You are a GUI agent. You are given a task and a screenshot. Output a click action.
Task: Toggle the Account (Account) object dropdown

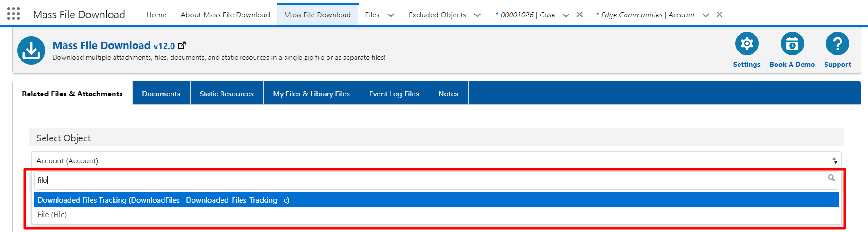tap(436, 160)
